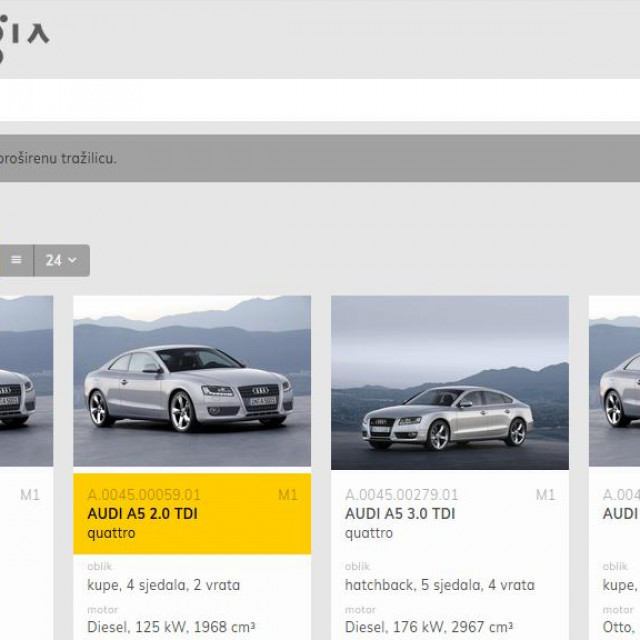
Task: Switch to list view icon
Action: point(16,260)
